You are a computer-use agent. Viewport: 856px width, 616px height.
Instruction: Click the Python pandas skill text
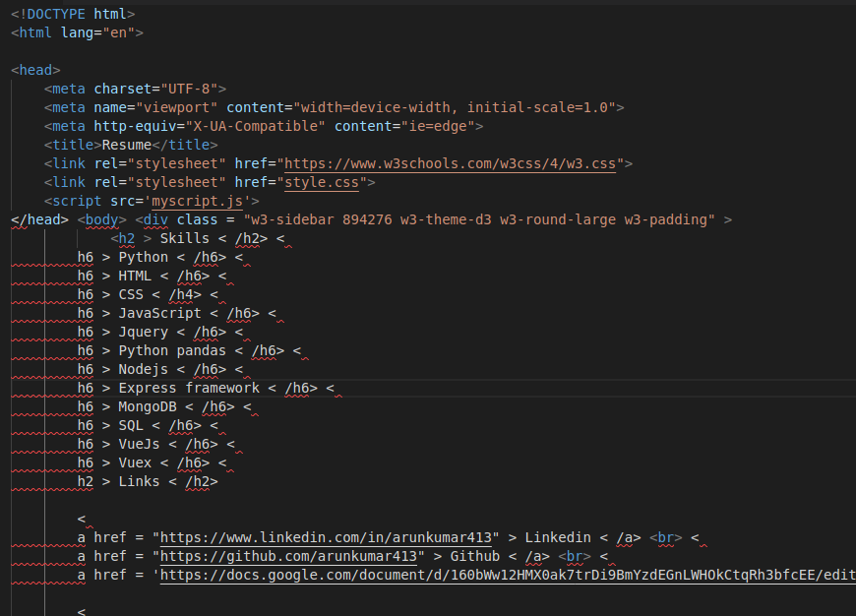[x=172, y=350]
